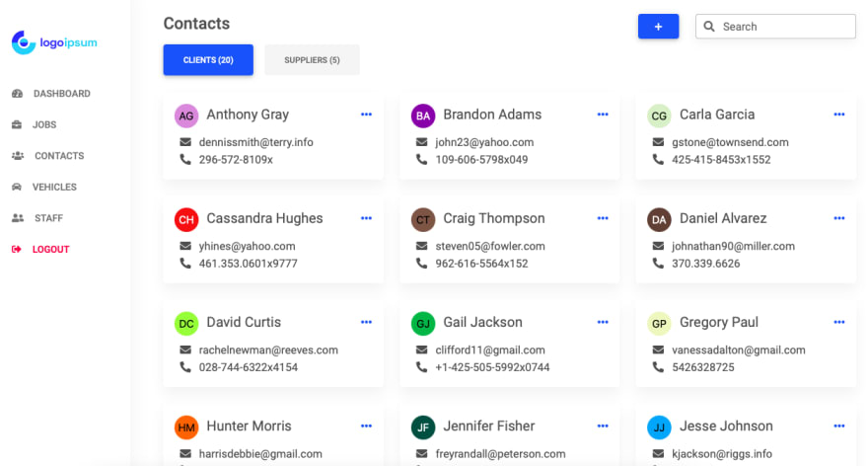This screenshot has height=466, width=868.
Task: Click the blue add contact plus button
Action: pyautogui.click(x=658, y=26)
